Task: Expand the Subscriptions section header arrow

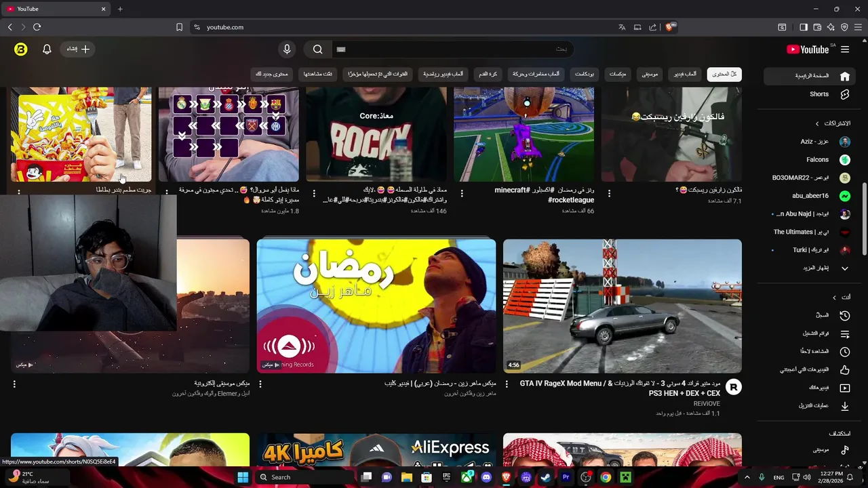Action: pyautogui.click(x=817, y=123)
